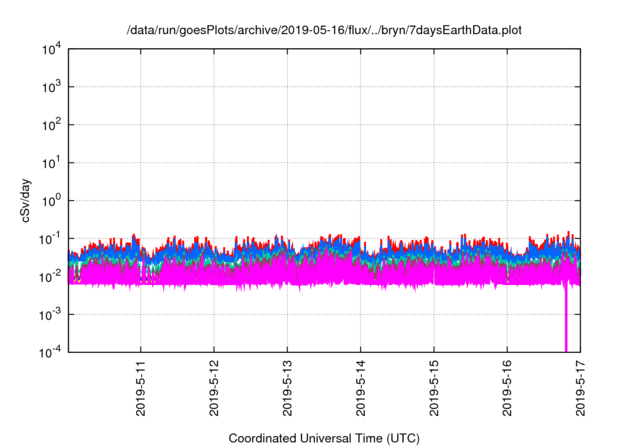The width and height of the screenshot is (640, 448).
Task: Click the 2019-5-13 date tick label
Action: click(287, 388)
